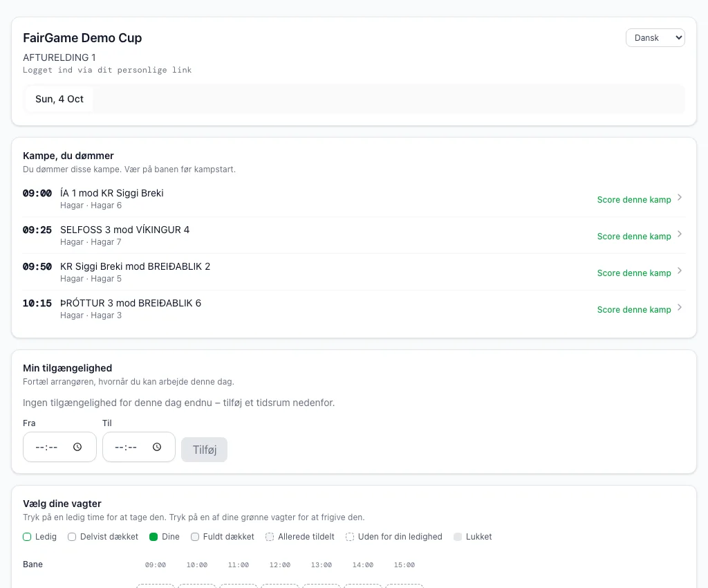708x588 pixels.
Task: Click the green Dine legend swatch
Action: 153,537
